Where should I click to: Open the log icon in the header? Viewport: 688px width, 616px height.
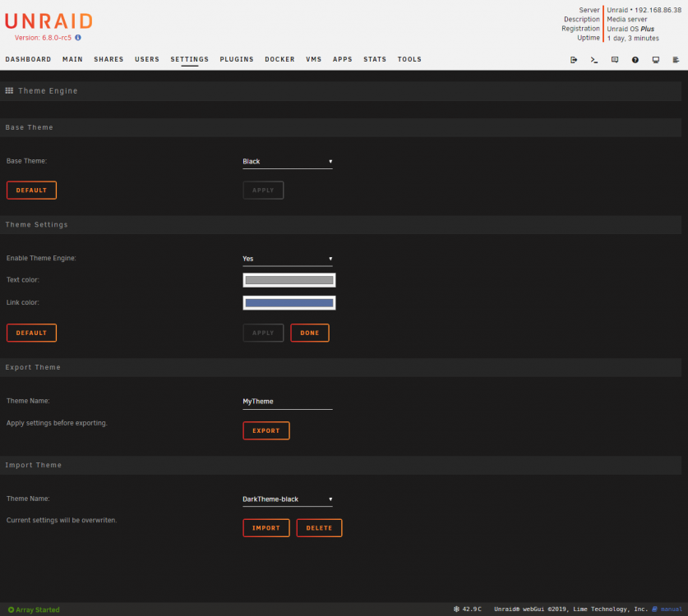click(x=676, y=60)
